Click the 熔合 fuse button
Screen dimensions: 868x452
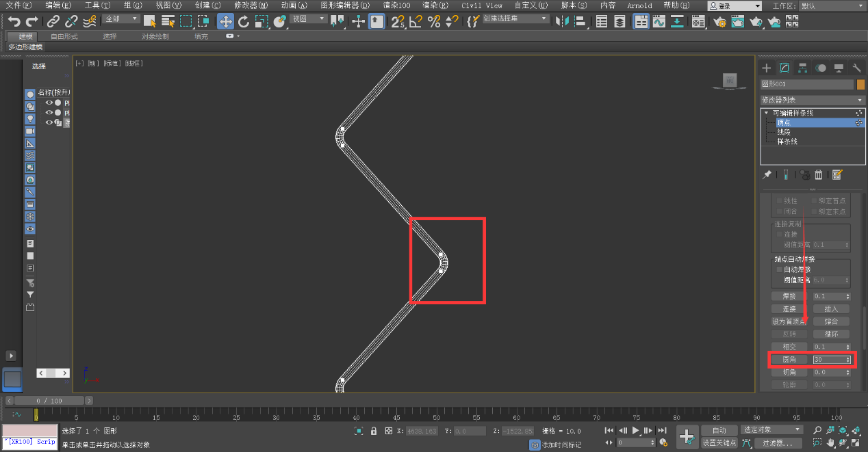(831, 321)
